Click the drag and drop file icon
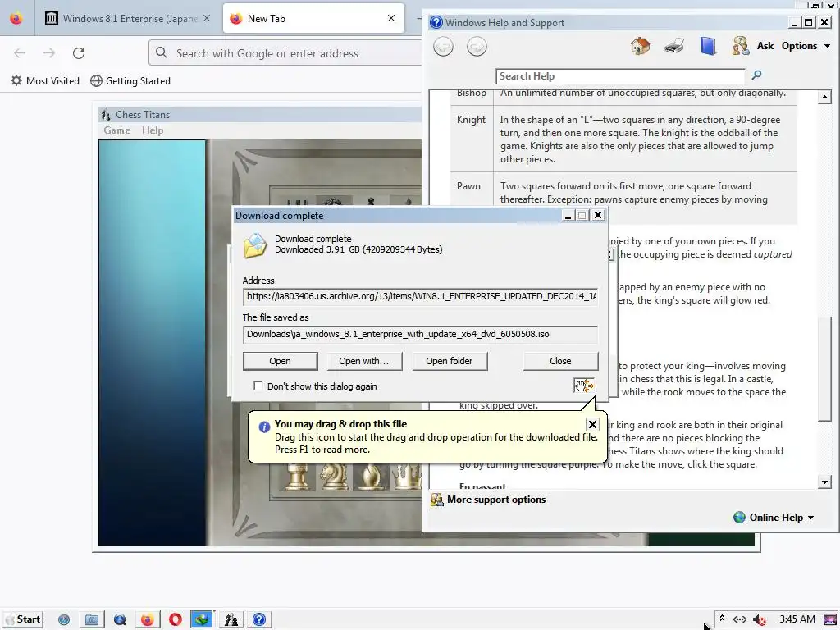 click(584, 386)
